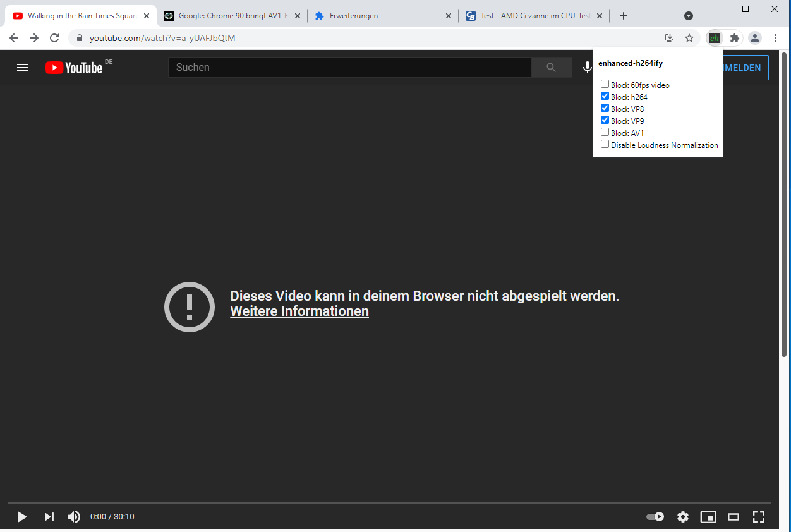Switch to theater mode
The width and height of the screenshot is (791, 532).
(x=734, y=517)
